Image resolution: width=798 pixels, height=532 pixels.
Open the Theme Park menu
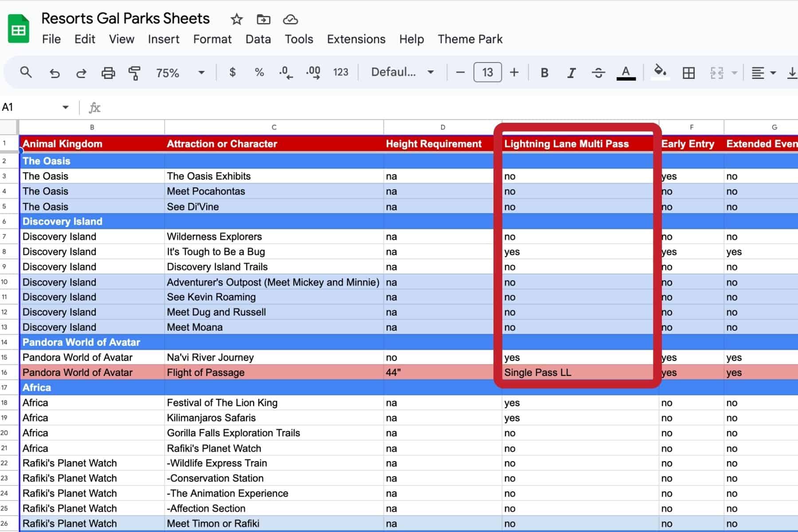[470, 39]
